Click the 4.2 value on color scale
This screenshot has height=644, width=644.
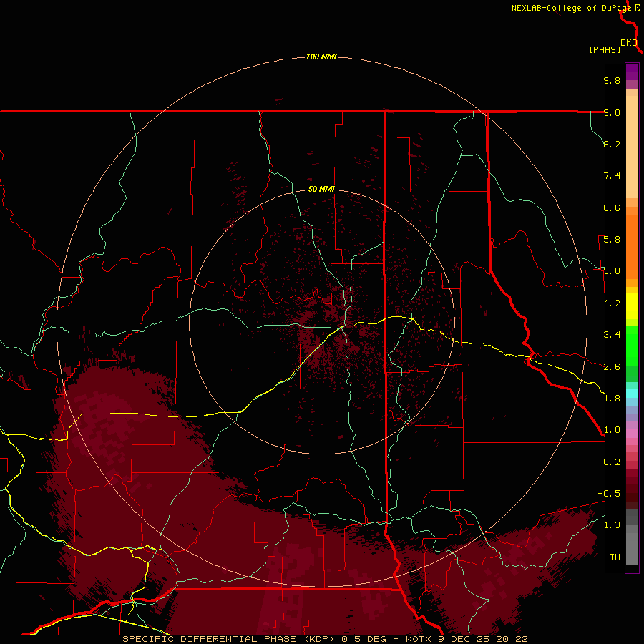coord(612,303)
